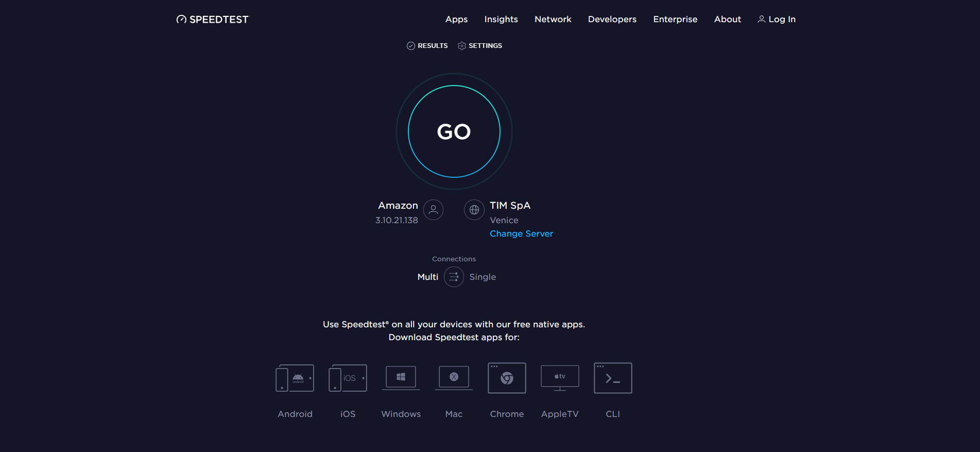Select Single connection mode
Viewport: 980px width, 452px height.
[483, 277]
